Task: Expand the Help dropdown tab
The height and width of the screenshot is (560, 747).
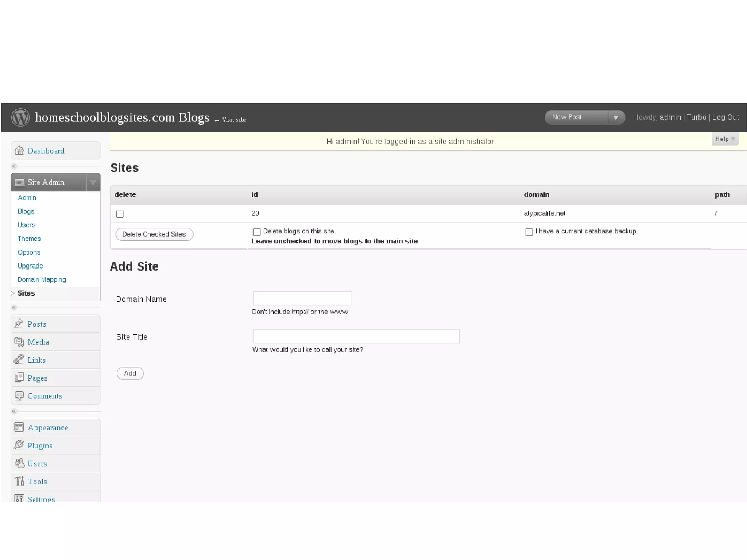Action: 725,139
